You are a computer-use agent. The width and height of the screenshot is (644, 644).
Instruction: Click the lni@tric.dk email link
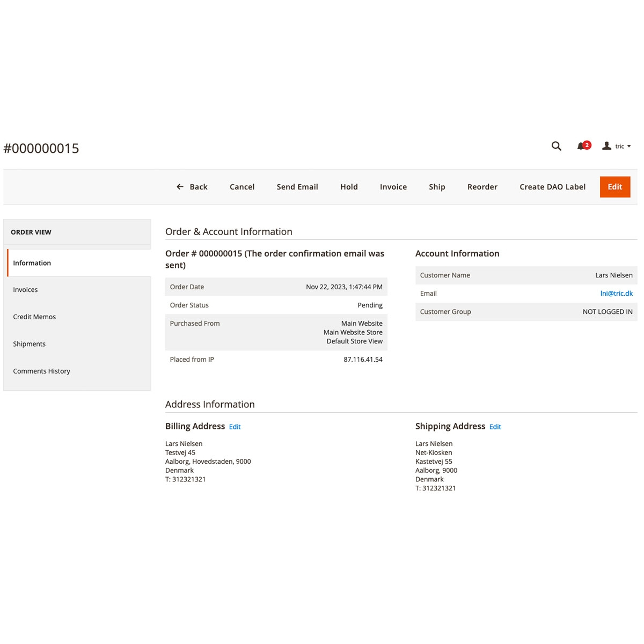point(616,294)
